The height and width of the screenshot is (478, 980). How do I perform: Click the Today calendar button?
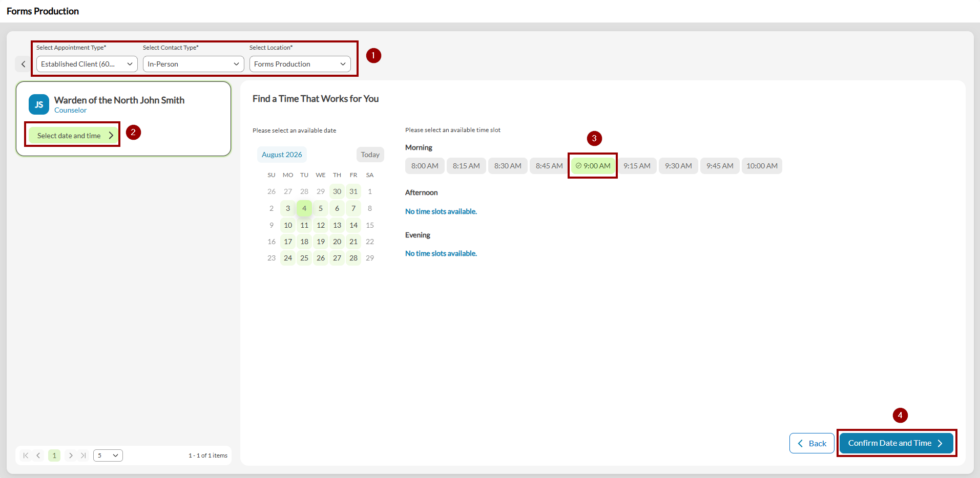pos(370,155)
